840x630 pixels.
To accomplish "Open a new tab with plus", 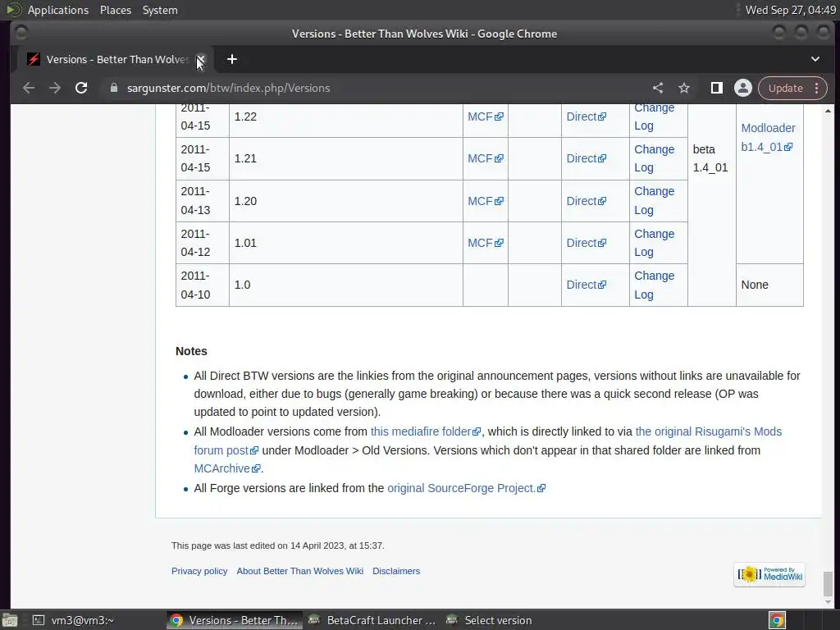I will click(232, 59).
